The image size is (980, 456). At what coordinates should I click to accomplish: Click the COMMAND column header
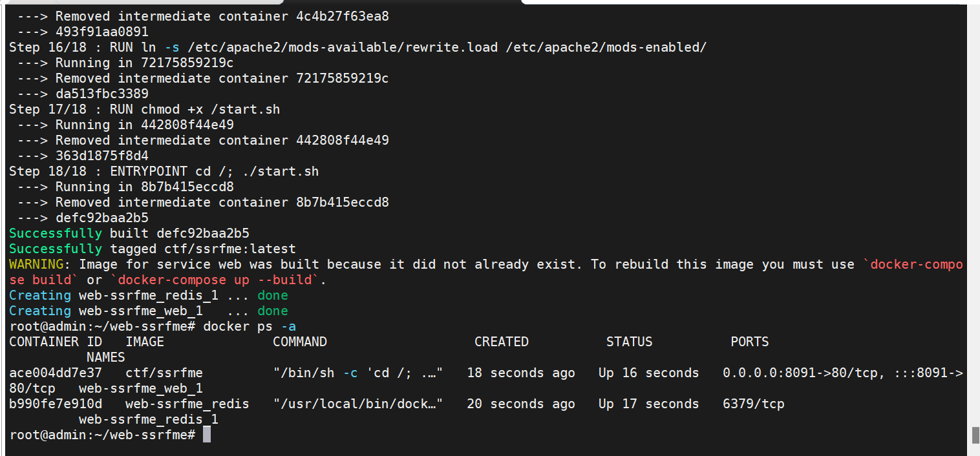[x=300, y=342]
